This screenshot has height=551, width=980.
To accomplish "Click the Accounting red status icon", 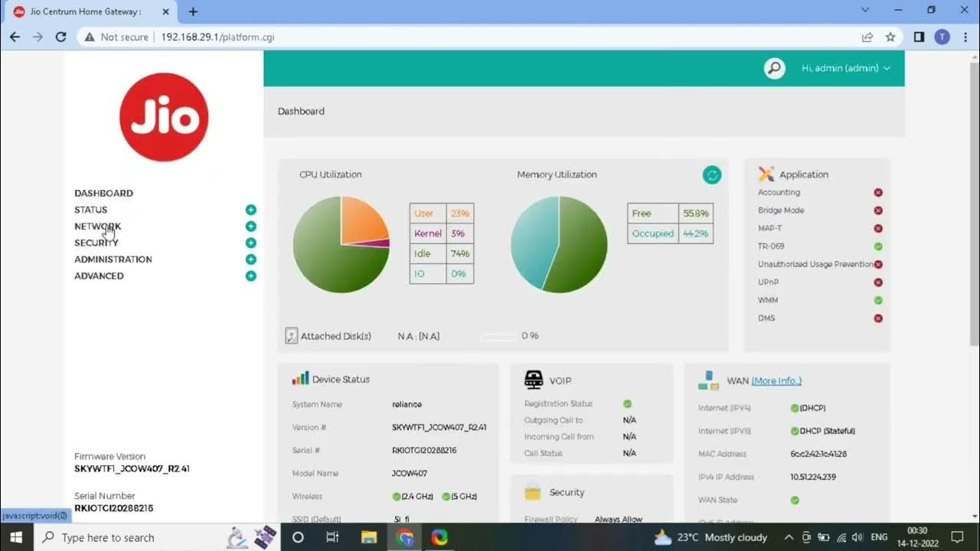I will point(878,193).
